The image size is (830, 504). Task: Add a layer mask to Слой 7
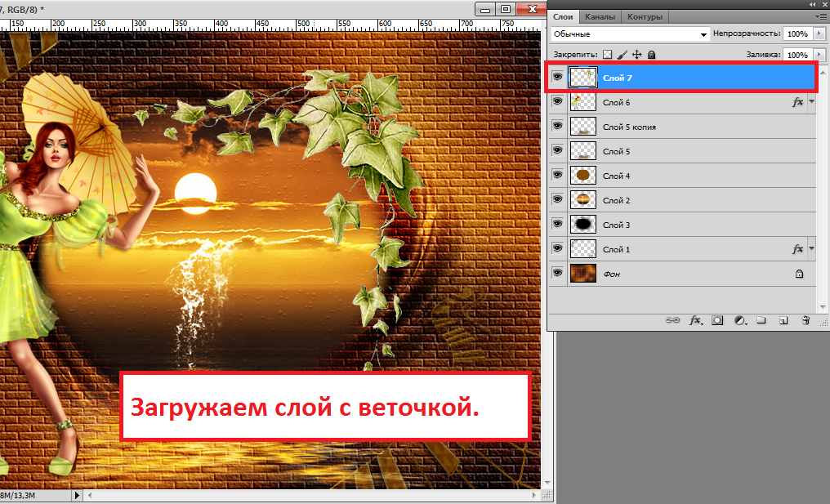[x=717, y=321]
